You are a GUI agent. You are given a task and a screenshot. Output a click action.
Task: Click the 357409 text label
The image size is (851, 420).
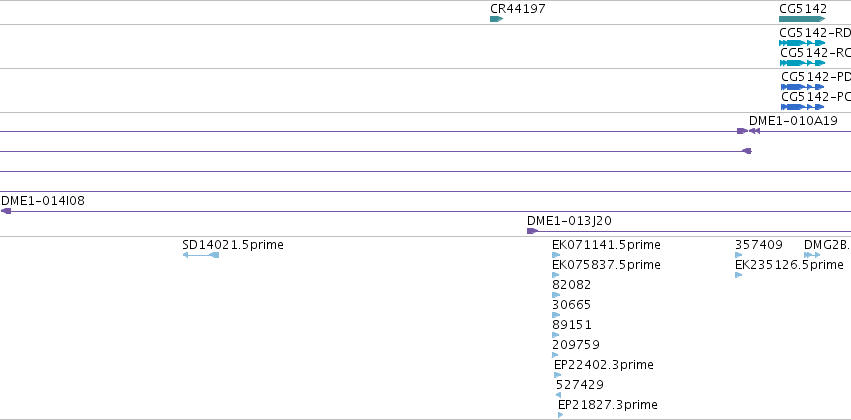click(x=759, y=245)
